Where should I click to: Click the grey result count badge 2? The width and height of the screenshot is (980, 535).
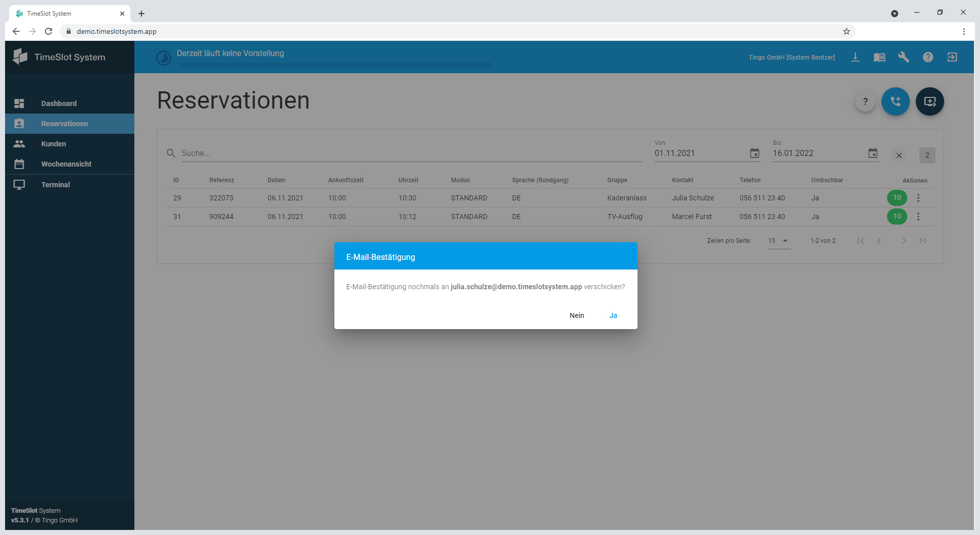pyautogui.click(x=927, y=155)
